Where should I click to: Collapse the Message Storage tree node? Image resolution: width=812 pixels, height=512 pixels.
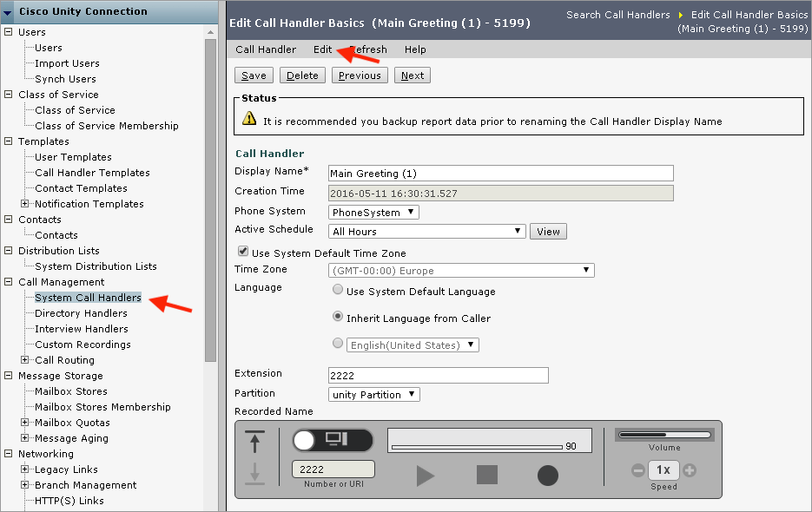[9, 376]
